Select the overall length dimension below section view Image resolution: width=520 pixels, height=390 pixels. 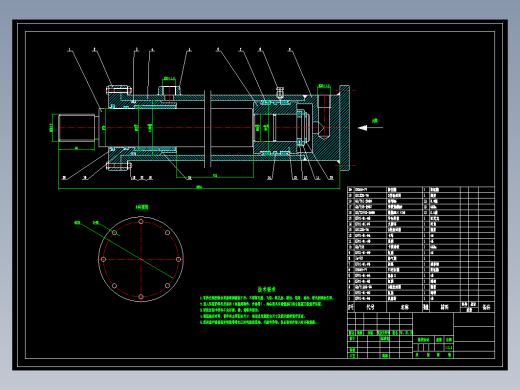pos(199,188)
